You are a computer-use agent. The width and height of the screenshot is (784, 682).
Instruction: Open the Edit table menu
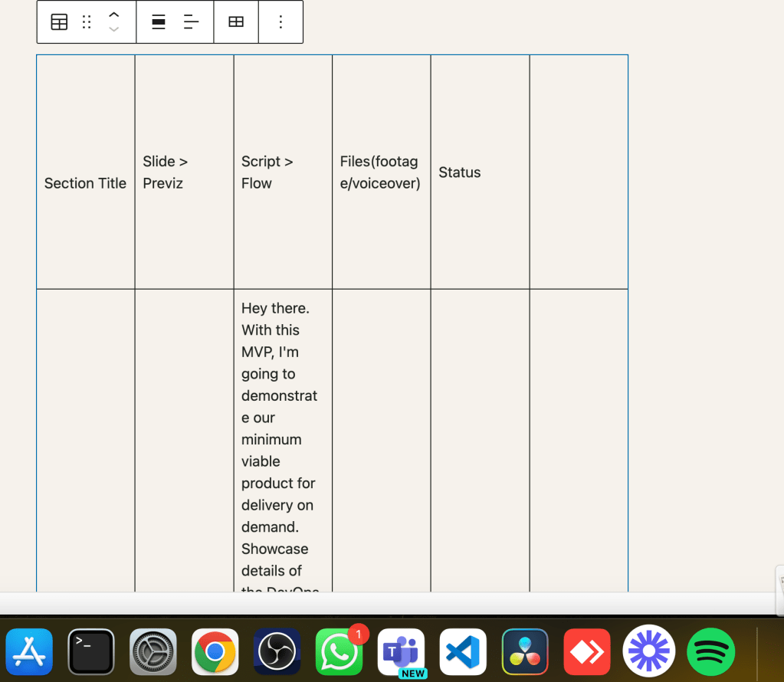coord(236,22)
